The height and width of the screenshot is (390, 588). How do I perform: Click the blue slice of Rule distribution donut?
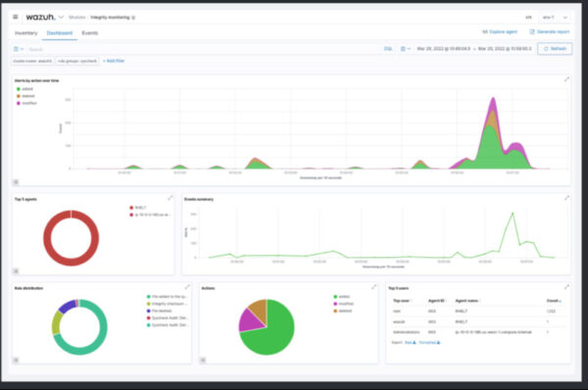67,307
